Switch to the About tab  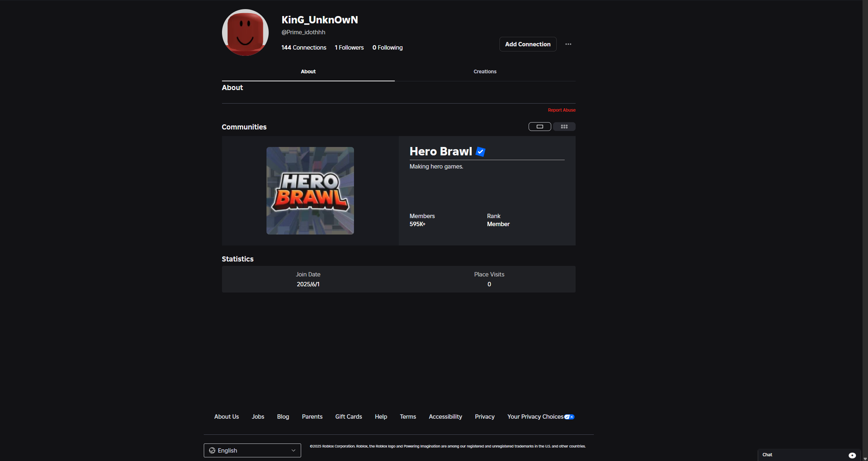[x=308, y=71]
